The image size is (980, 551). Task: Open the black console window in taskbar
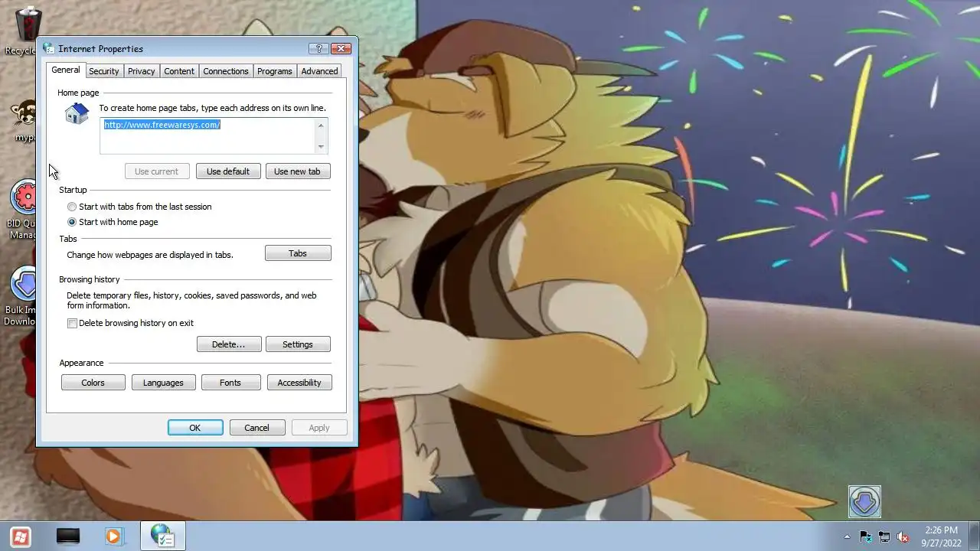click(68, 536)
